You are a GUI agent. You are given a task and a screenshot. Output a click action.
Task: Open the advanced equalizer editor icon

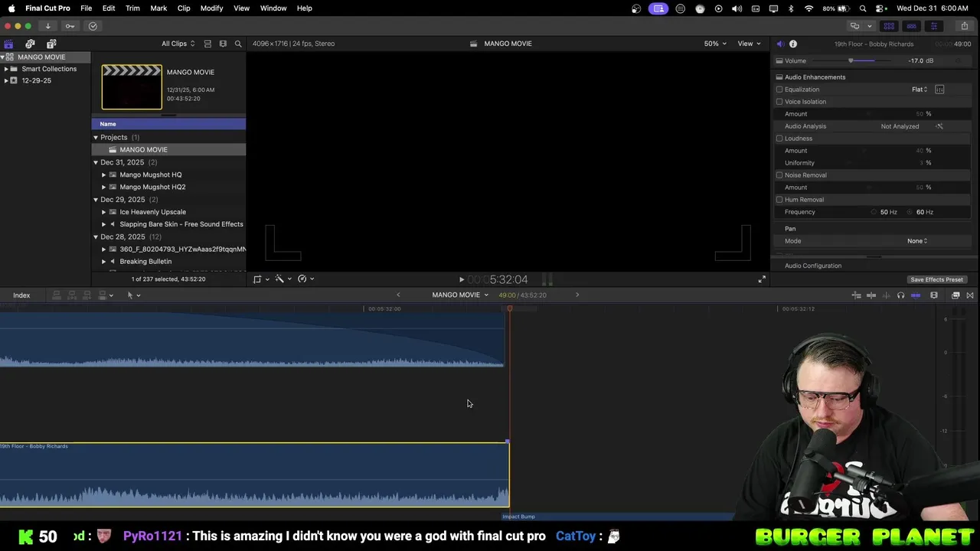(x=939, y=90)
